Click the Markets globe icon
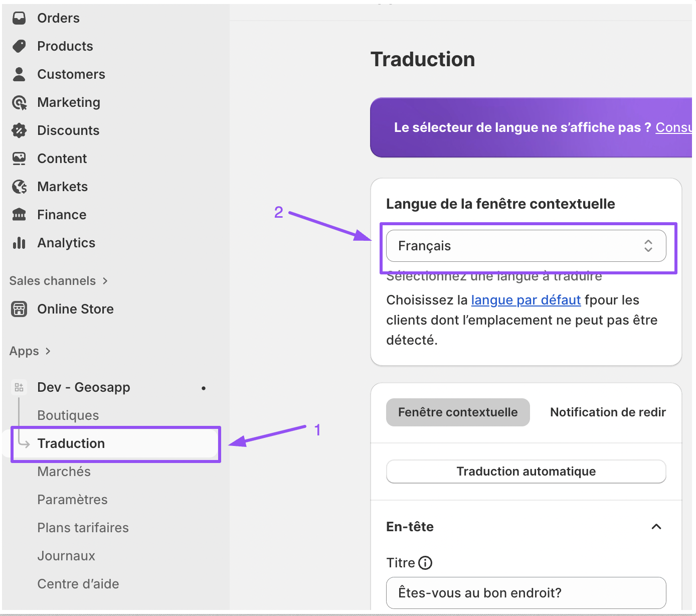This screenshot has height=616, width=696. pyautogui.click(x=19, y=187)
